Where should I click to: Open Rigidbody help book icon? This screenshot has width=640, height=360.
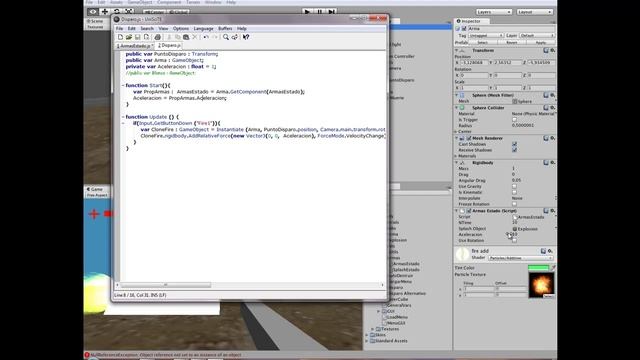coord(546,162)
